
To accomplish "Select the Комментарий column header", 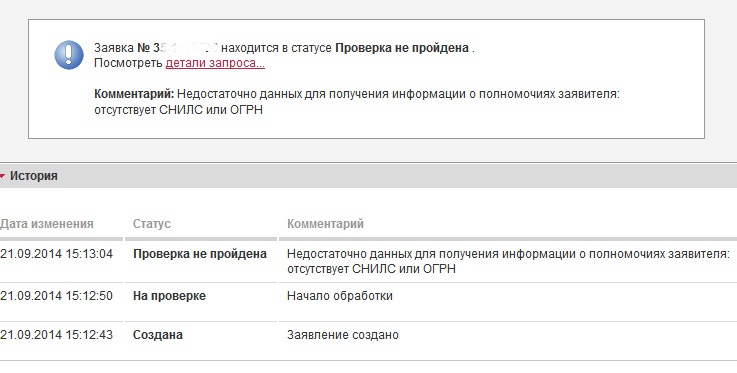I will coord(325,224).
